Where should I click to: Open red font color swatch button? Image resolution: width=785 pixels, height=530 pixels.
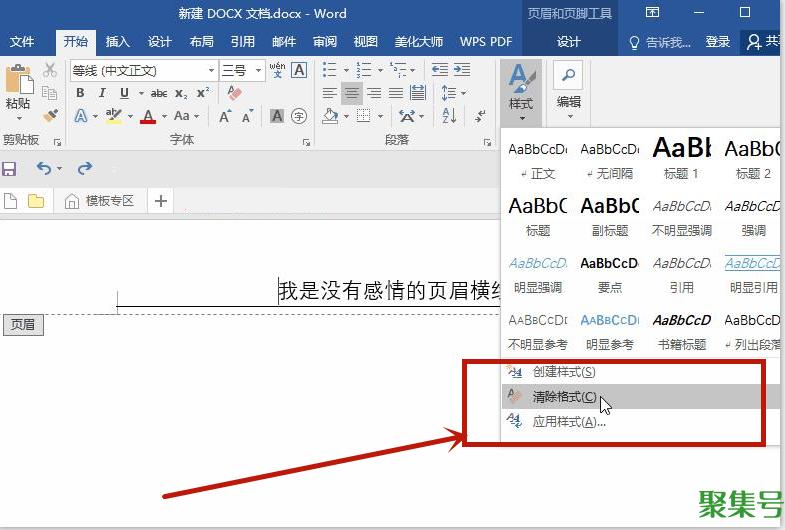click(148, 116)
